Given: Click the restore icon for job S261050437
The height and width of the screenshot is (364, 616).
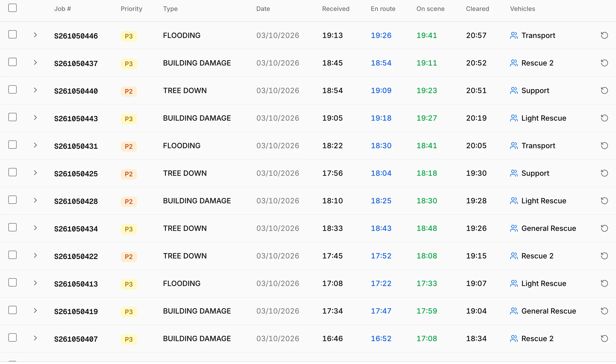Looking at the screenshot, I should pyautogui.click(x=604, y=63).
